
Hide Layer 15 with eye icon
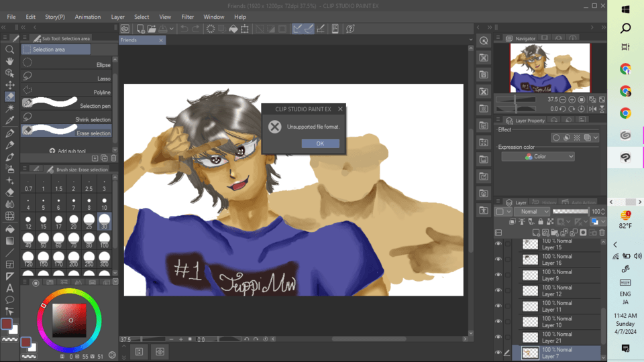pyautogui.click(x=498, y=244)
